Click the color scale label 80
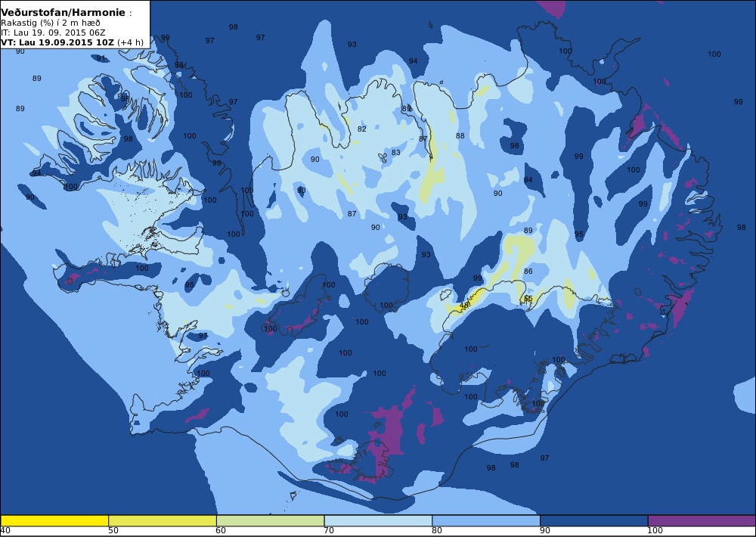The width and height of the screenshot is (756, 537). pyautogui.click(x=437, y=531)
